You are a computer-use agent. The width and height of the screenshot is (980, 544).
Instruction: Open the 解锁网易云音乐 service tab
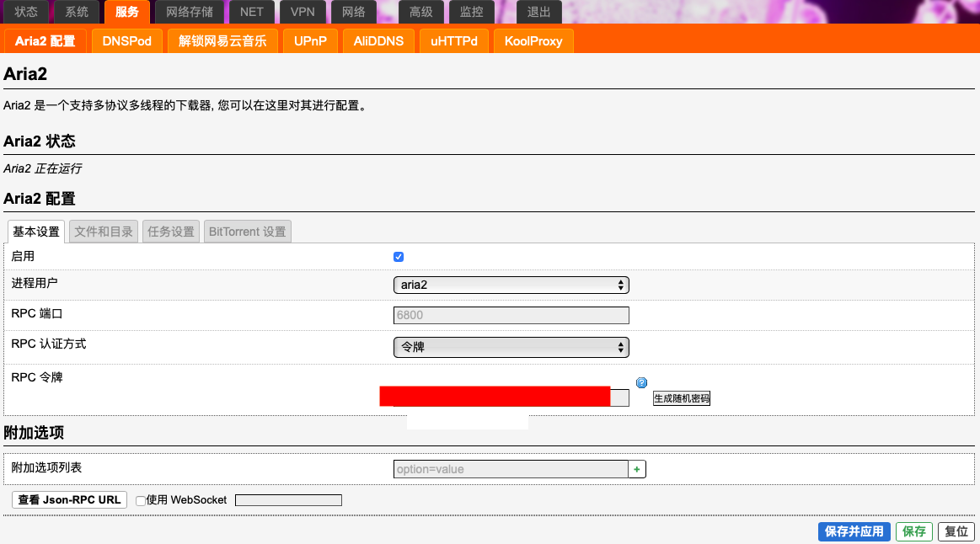pos(222,41)
